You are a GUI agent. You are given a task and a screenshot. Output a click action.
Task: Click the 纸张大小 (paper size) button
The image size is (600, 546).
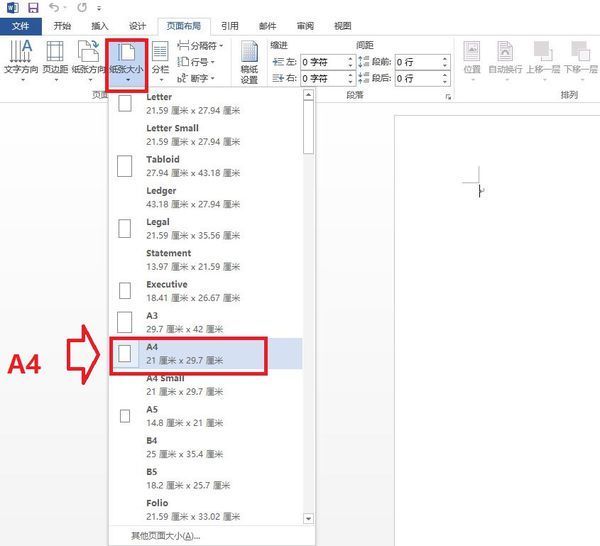pyautogui.click(x=126, y=62)
